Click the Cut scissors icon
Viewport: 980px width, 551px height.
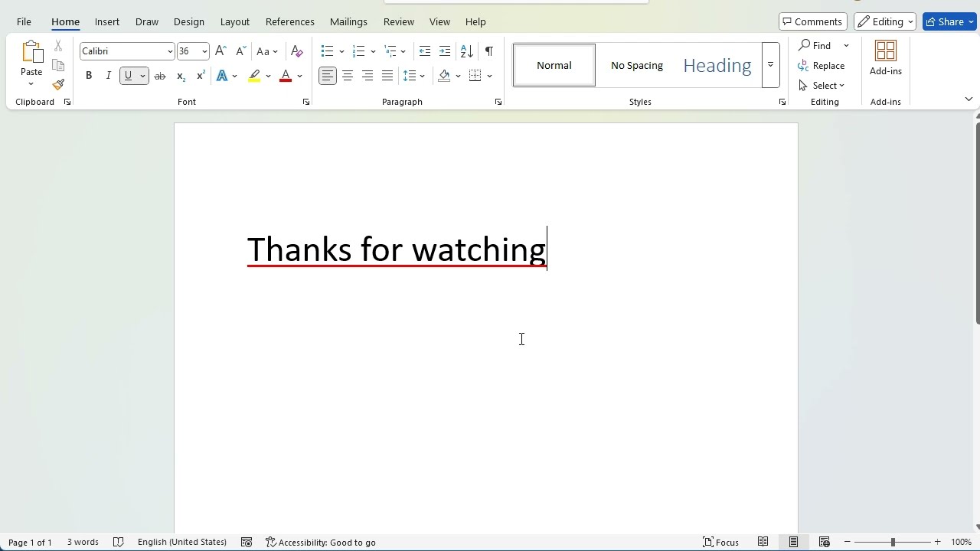(58, 47)
